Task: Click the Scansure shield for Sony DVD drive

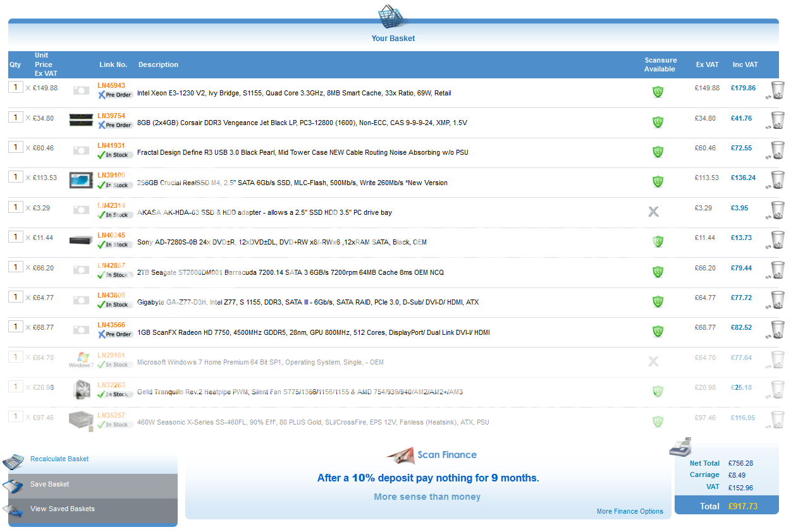Action: point(658,241)
